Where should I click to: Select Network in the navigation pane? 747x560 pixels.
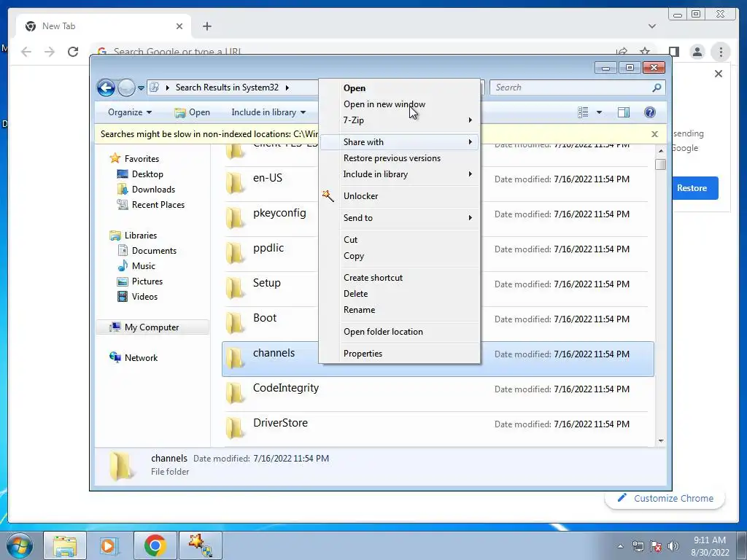coord(133,357)
